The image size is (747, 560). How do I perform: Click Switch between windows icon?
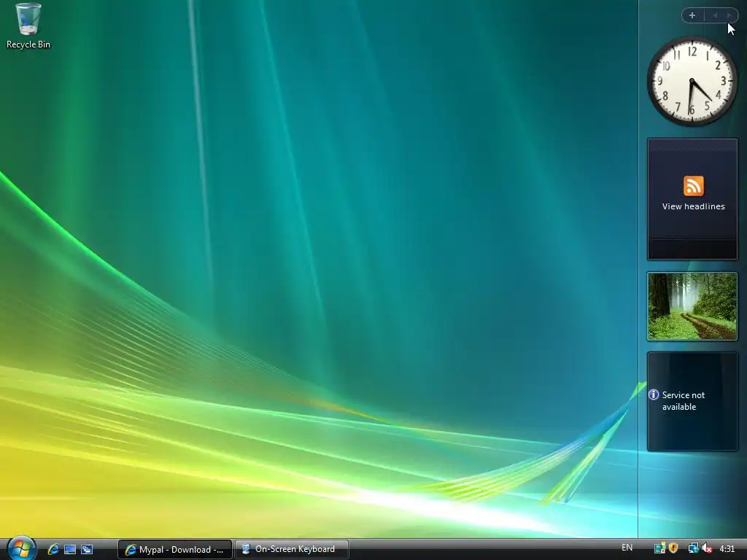(x=87, y=549)
